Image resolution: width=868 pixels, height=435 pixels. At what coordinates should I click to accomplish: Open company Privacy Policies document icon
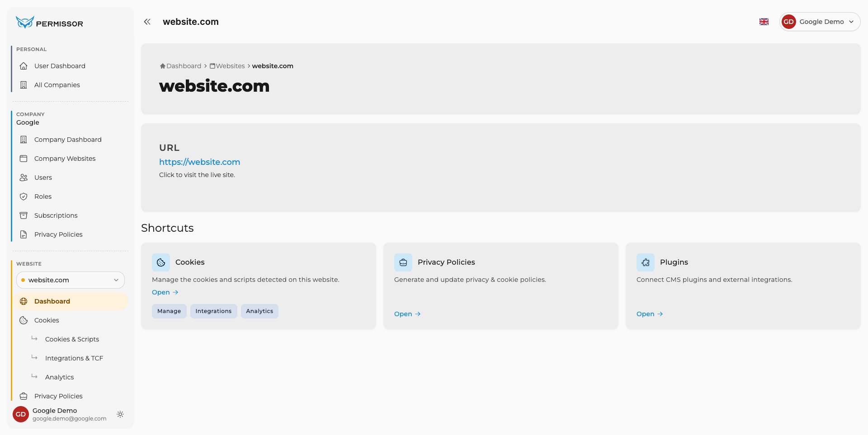(24, 234)
